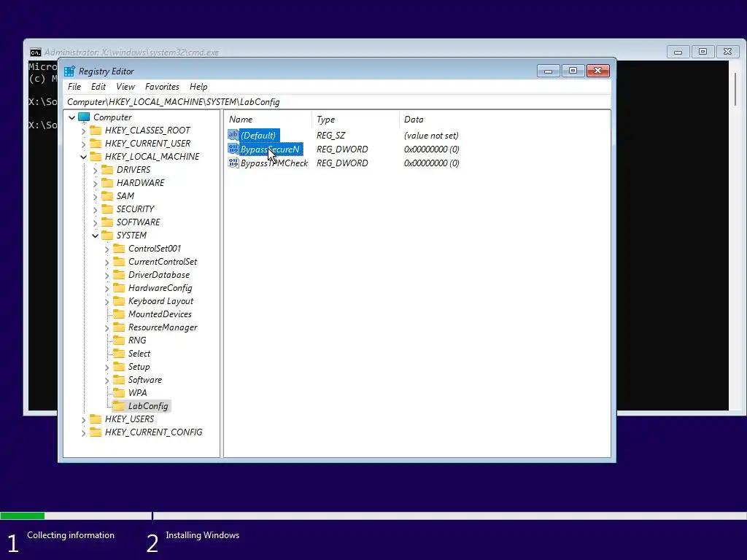Click the (Default) value name
This screenshot has height=560, width=747.
click(x=258, y=135)
